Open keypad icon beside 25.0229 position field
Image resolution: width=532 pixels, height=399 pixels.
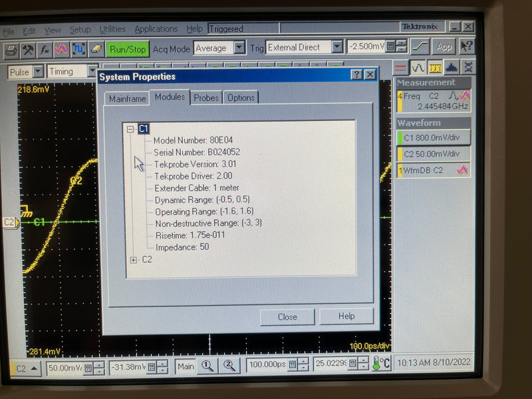tap(353, 364)
